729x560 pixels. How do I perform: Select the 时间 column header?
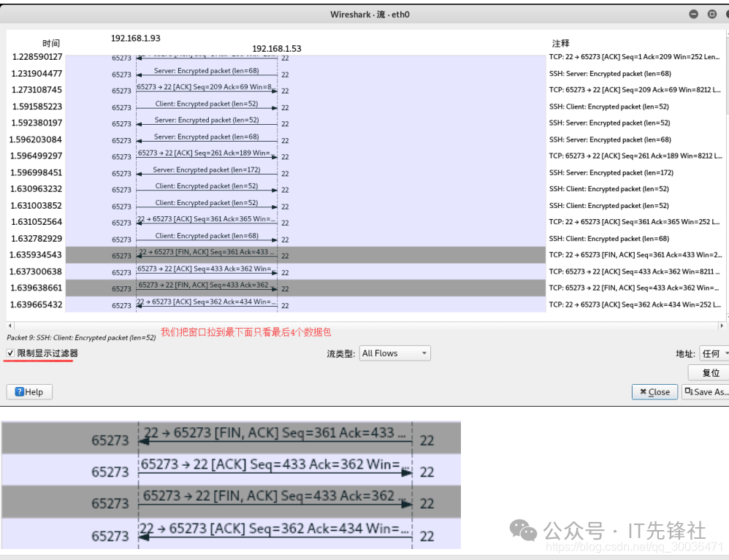click(51, 44)
